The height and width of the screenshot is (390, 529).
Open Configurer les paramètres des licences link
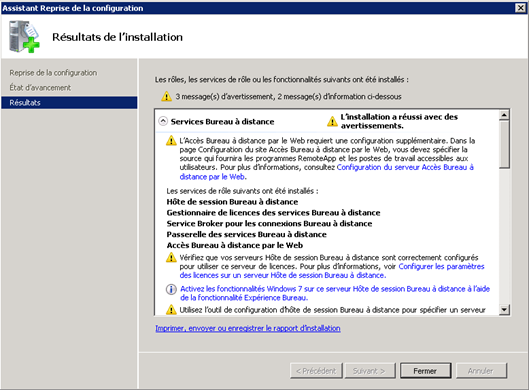click(332, 271)
